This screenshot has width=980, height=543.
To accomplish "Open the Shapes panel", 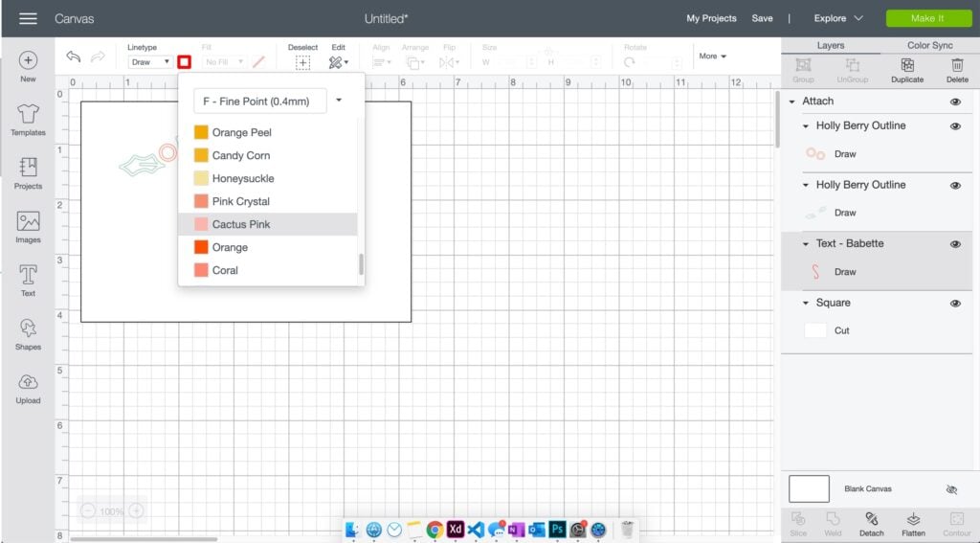I will [x=28, y=334].
